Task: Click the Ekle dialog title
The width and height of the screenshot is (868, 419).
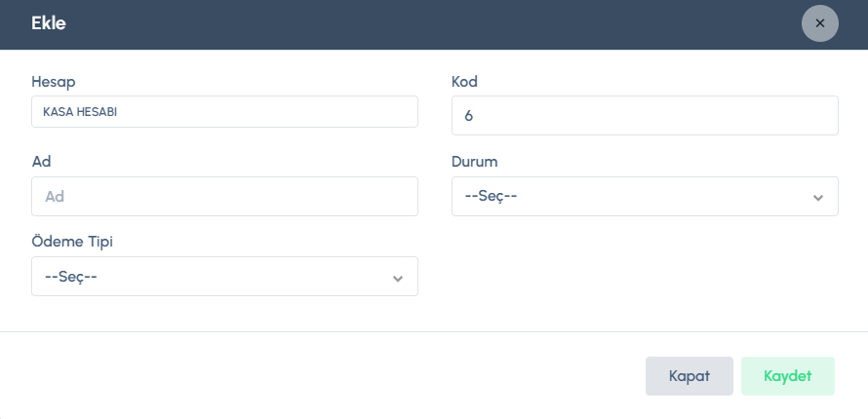Action: coord(49,23)
